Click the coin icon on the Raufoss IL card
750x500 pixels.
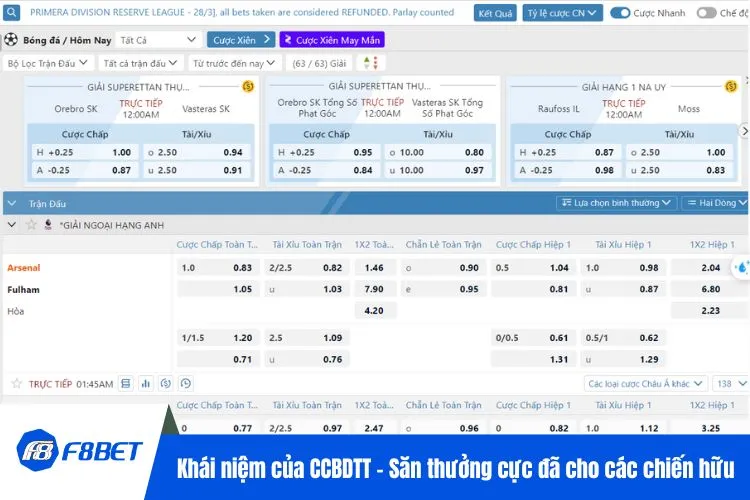[731, 87]
